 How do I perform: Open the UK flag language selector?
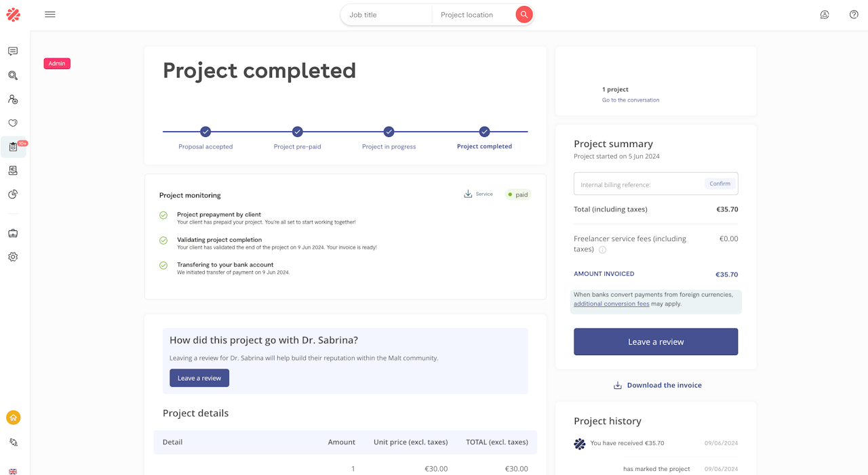point(13,471)
